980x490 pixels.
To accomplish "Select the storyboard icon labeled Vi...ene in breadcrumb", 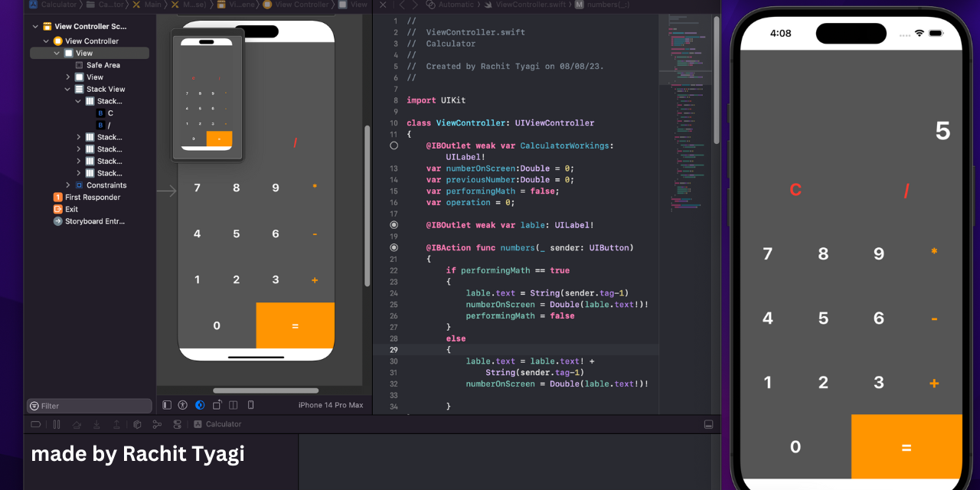I will [x=221, y=5].
